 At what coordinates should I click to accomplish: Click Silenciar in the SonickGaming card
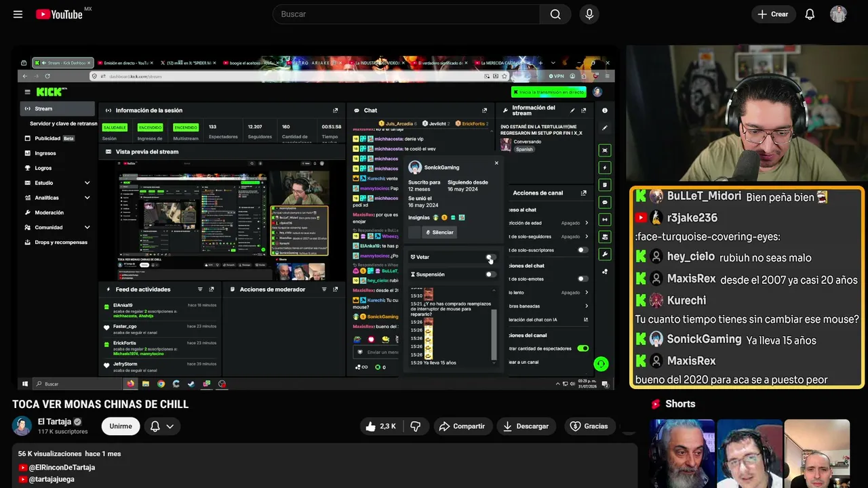439,232
